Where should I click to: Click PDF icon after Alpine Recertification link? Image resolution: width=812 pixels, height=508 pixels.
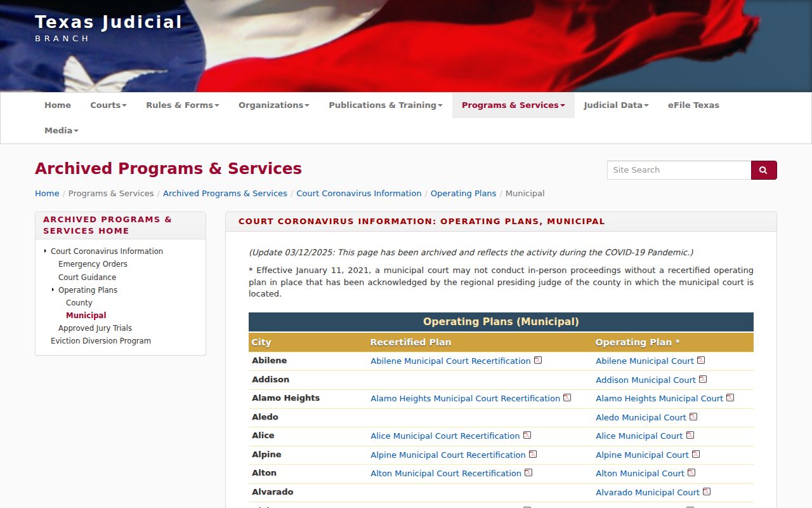click(x=533, y=454)
